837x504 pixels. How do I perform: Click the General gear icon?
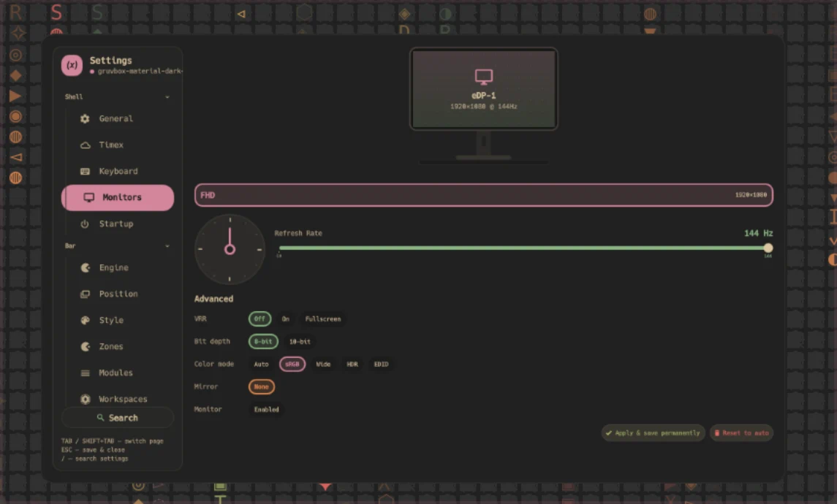pyautogui.click(x=85, y=118)
